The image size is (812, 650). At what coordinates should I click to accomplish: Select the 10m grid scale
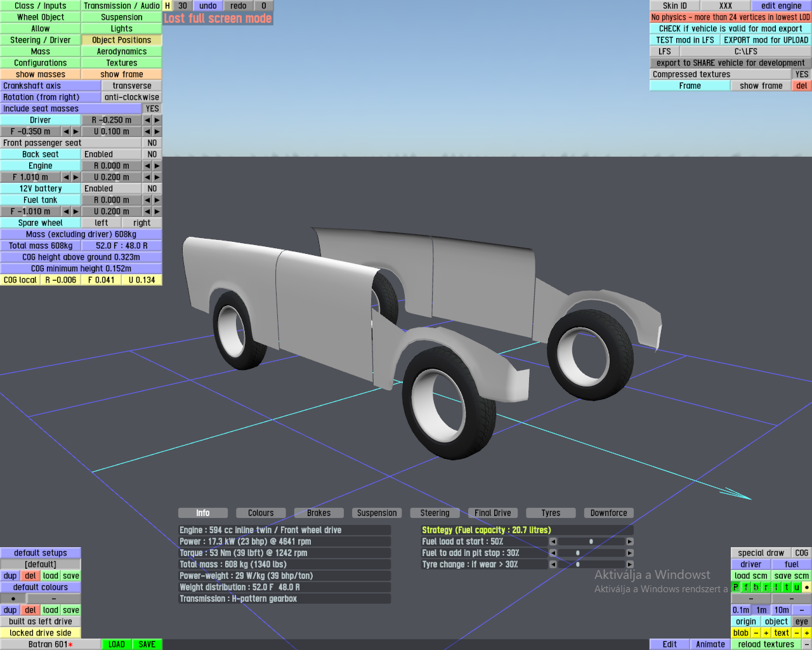click(782, 610)
